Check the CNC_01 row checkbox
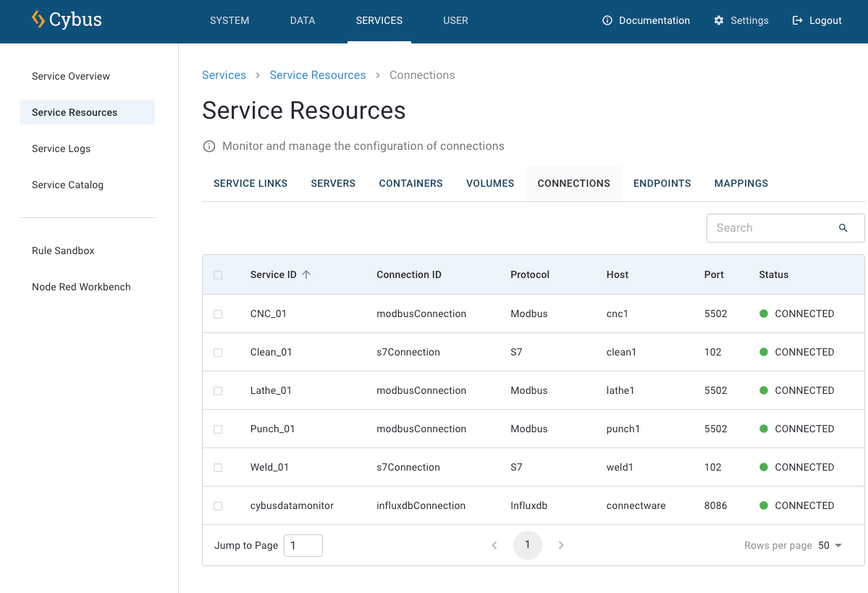 coord(218,314)
